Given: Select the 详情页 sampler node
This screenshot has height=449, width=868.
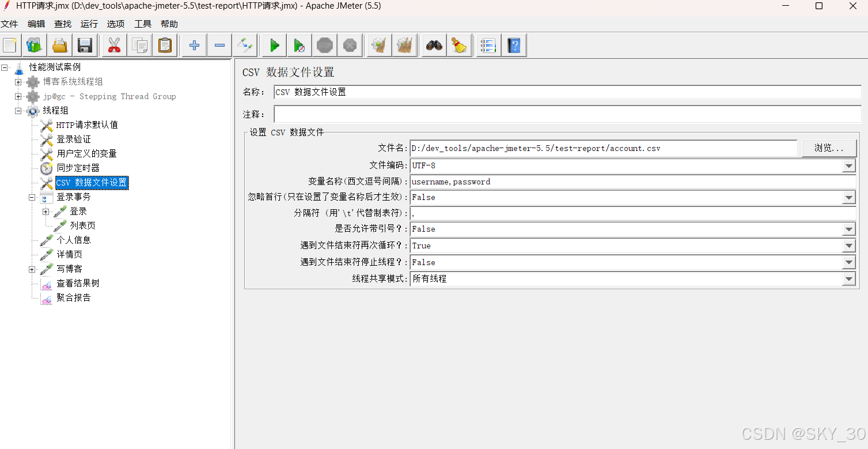Looking at the screenshot, I should point(69,254).
